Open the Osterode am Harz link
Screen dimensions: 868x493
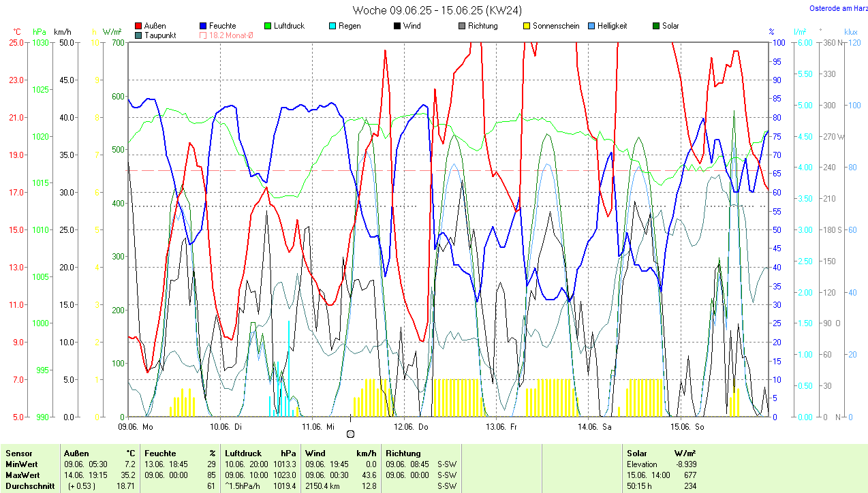click(837, 8)
